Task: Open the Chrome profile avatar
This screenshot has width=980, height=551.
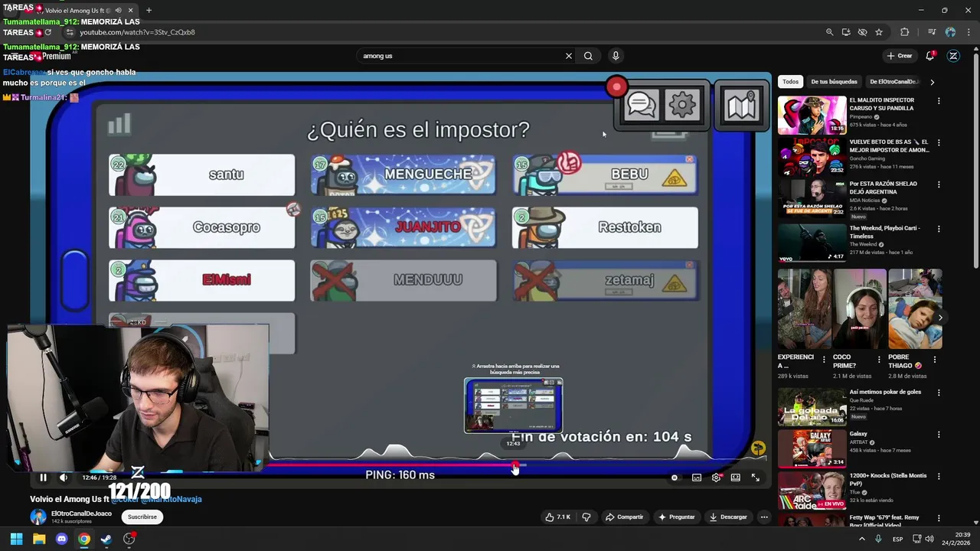Action: [x=950, y=32]
